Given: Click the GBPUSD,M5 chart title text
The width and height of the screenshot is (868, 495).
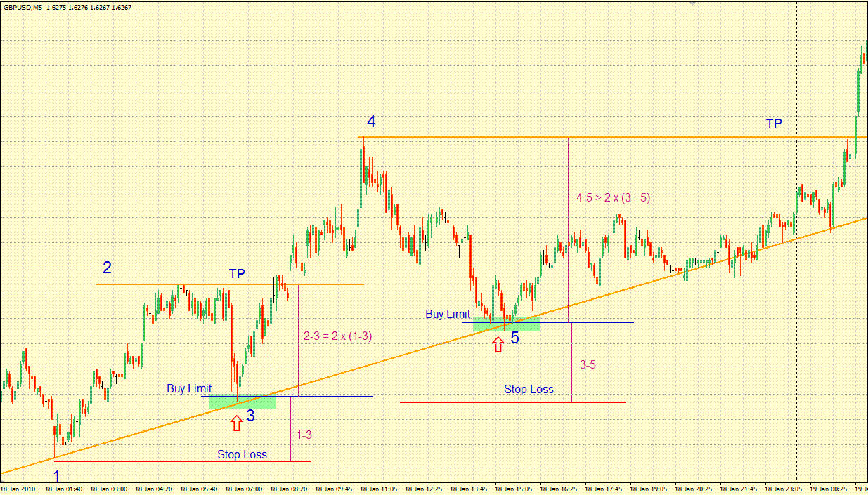Looking at the screenshot, I should click(x=22, y=7).
